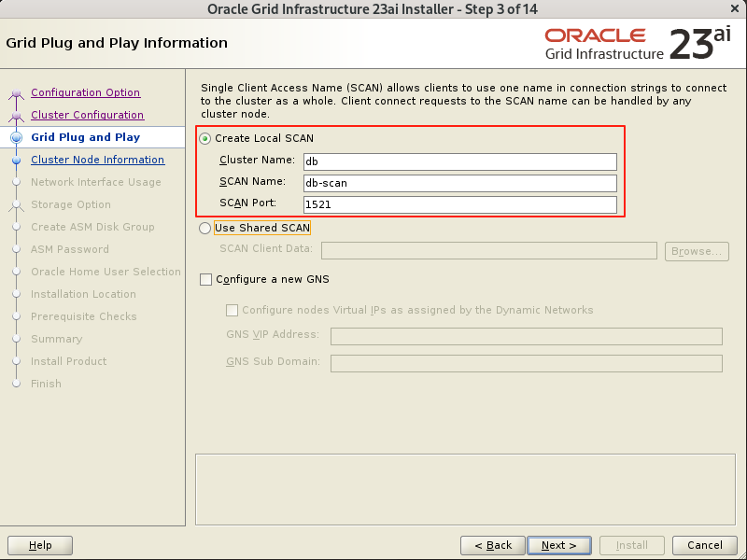This screenshot has height=560, width=747.
Task: Select the Create Local SCAN radio button
Action: [x=205, y=138]
